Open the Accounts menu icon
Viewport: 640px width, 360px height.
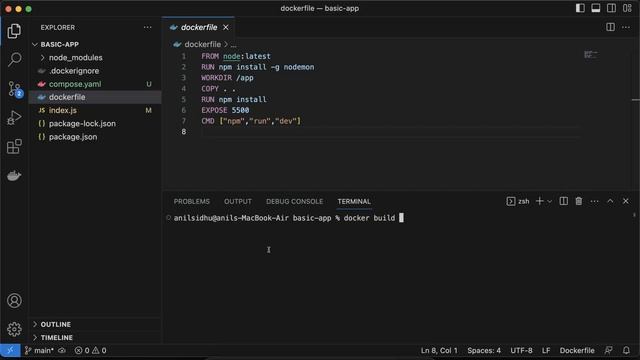tap(14, 301)
